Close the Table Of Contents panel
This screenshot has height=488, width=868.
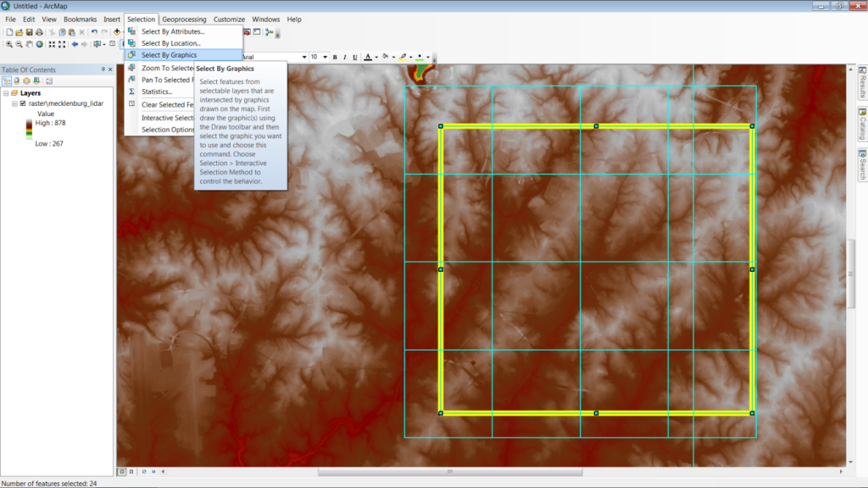[110, 69]
